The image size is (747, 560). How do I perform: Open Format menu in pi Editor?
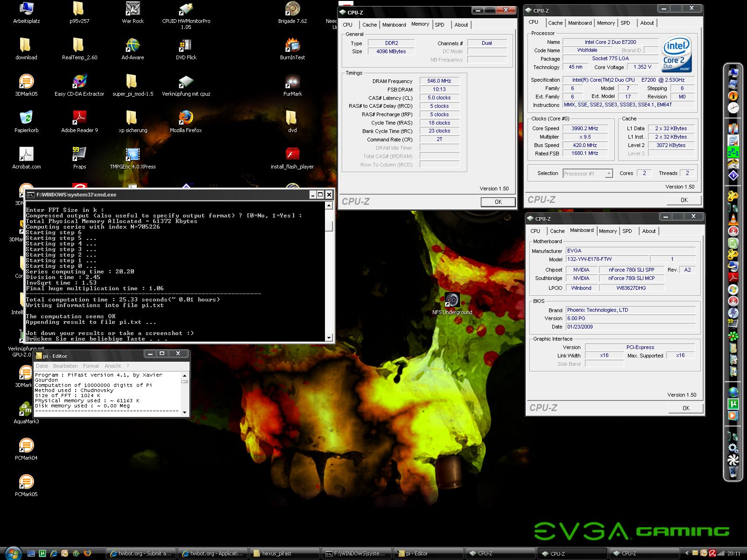click(91, 366)
